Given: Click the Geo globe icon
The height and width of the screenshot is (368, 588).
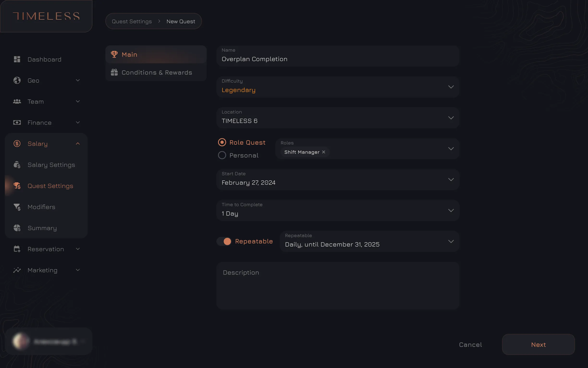Looking at the screenshot, I should [x=17, y=80].
